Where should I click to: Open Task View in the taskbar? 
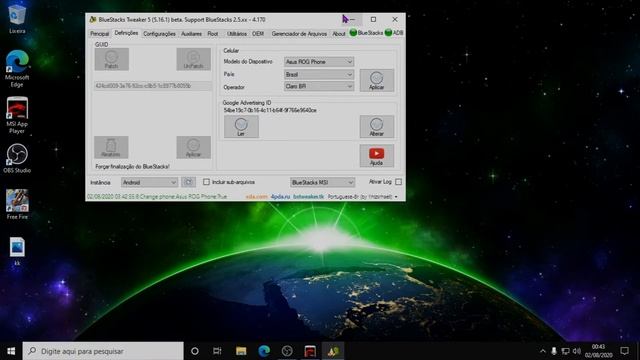(x=217, y=351)
